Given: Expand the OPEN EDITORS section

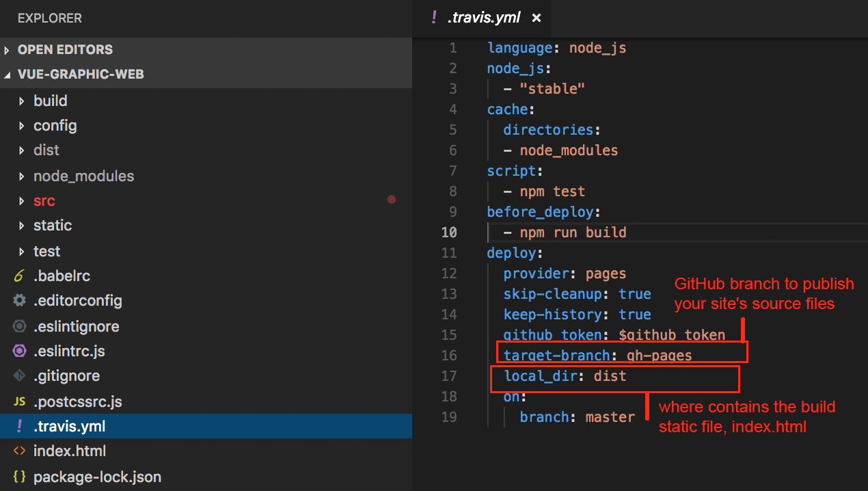Looking at the screenshot, I should pyautogui.click(x=65, y=50).
